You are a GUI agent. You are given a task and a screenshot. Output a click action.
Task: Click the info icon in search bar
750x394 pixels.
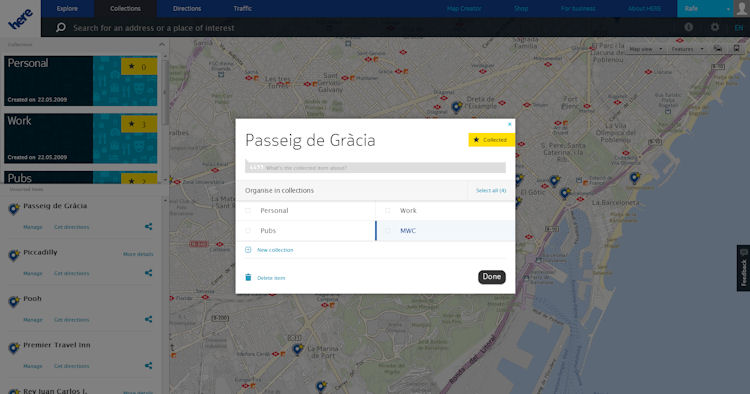689,27
